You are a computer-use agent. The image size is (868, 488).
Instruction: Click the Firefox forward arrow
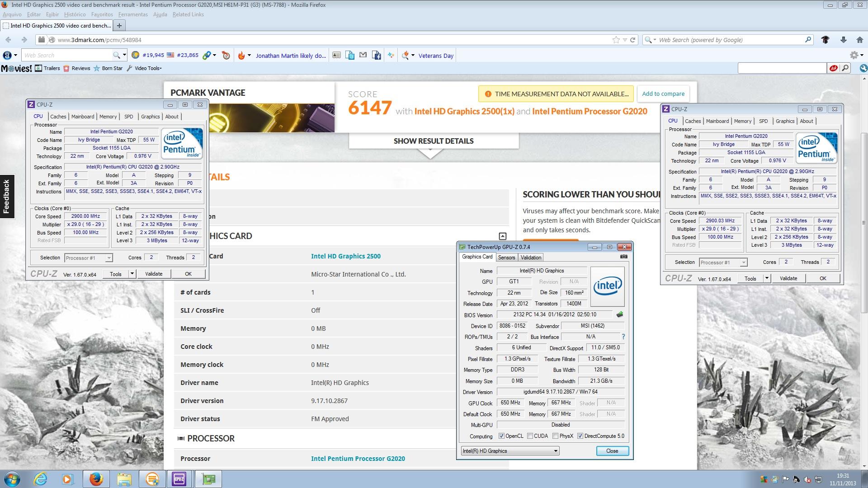[x=24, y=40]
